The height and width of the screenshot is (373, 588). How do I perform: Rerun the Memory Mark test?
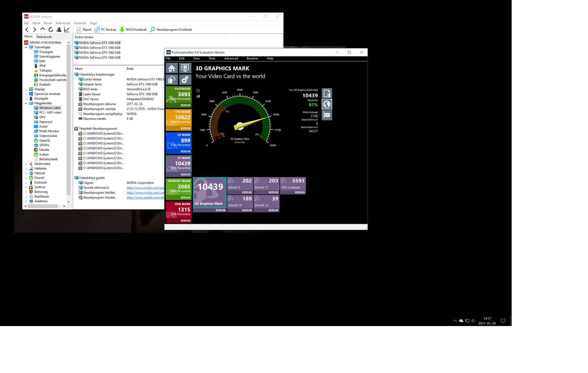click(x=185, y=198)
